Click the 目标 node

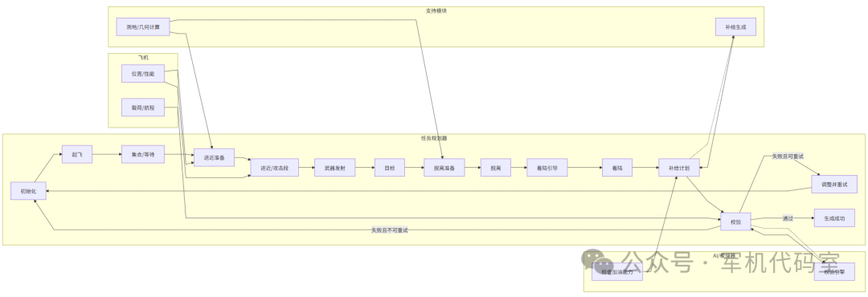390,168
